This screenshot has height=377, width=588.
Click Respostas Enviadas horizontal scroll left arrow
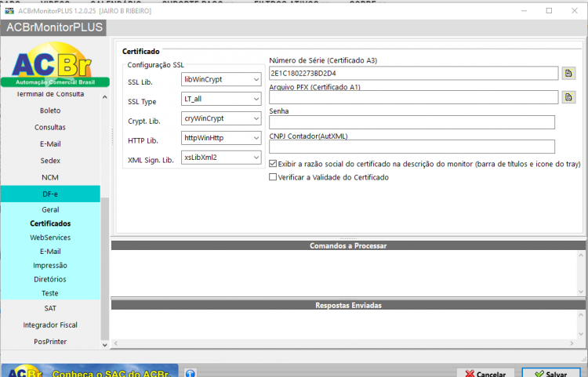116,343
